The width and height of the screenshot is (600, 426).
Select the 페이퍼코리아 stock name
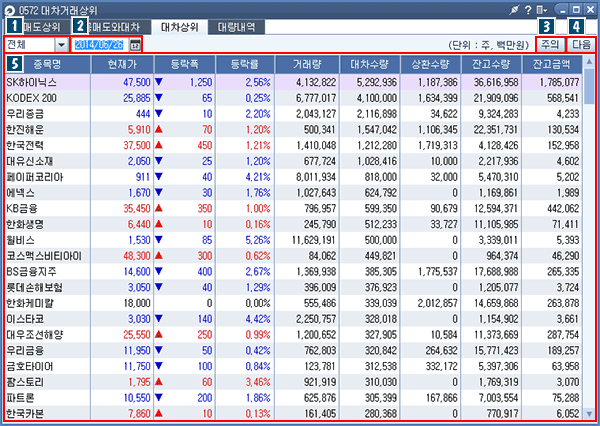(x=34, y=177)
